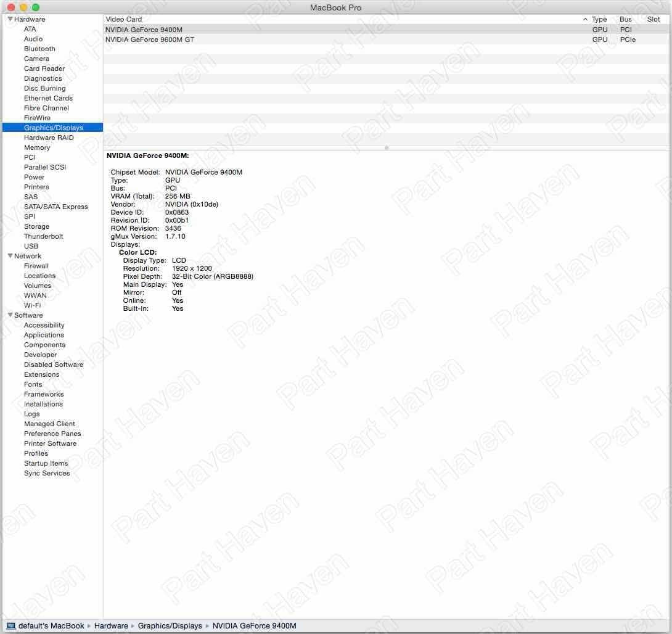Show Card Reader information
Viewport: 672px width, 634px height.
click(44, 68)
